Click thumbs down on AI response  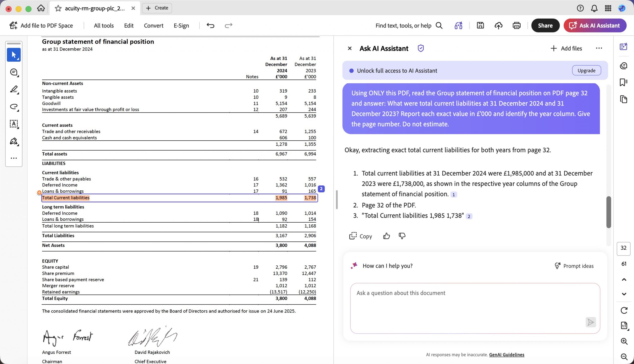(402, 236)
